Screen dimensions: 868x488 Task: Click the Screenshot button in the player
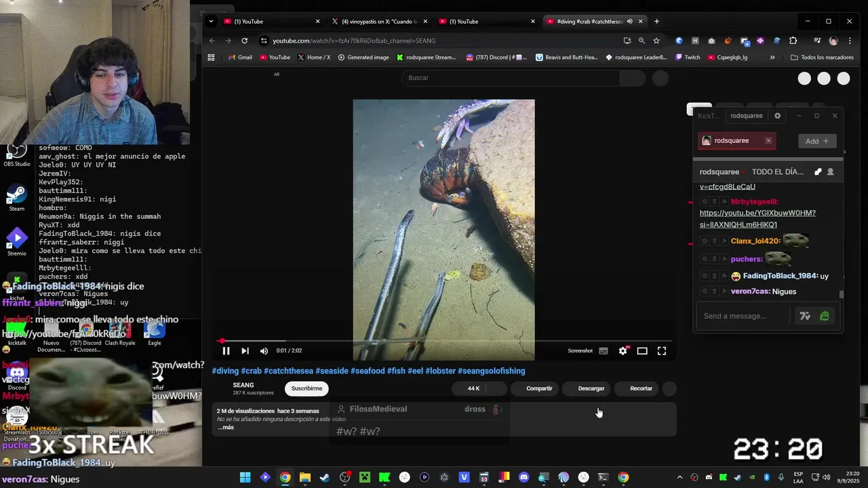[x=580, y=350]
